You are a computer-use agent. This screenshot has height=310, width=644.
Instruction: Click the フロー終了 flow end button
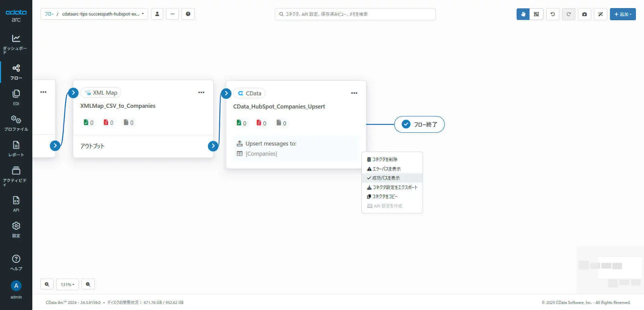419,124
